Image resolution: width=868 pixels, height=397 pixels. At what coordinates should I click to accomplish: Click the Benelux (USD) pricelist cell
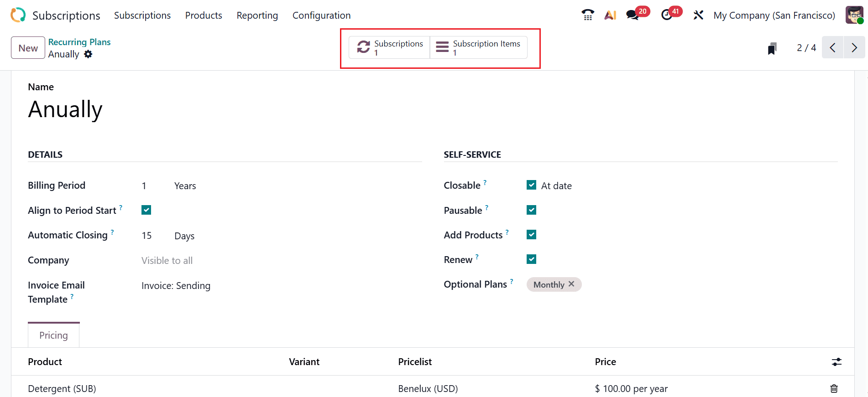click(x=428, y=389)
